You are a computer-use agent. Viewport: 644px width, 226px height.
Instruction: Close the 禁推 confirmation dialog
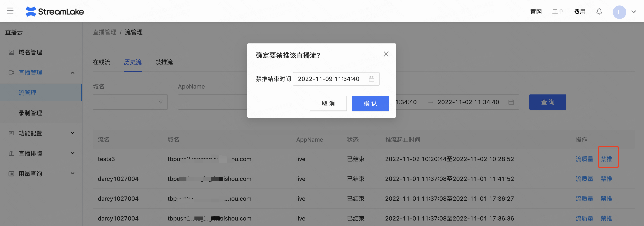pos(386,54)
